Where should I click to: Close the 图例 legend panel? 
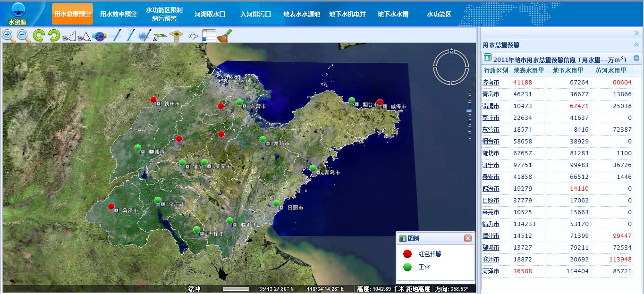coord(467,238)
